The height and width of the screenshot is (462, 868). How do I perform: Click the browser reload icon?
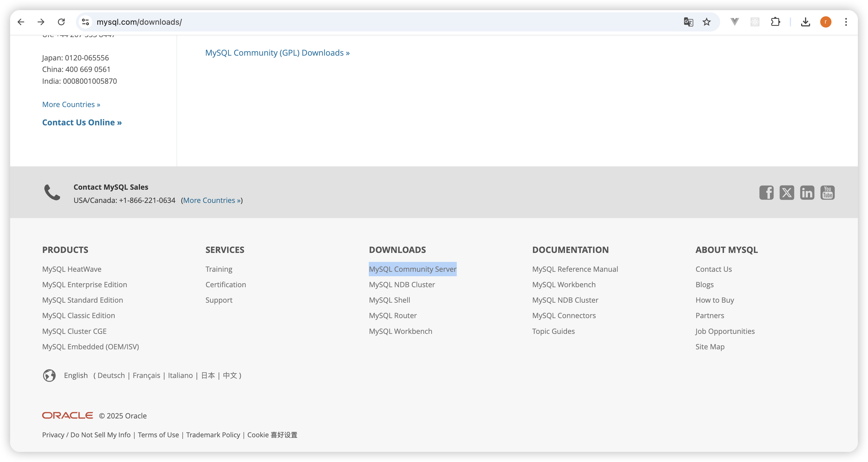tap(61, 22)
